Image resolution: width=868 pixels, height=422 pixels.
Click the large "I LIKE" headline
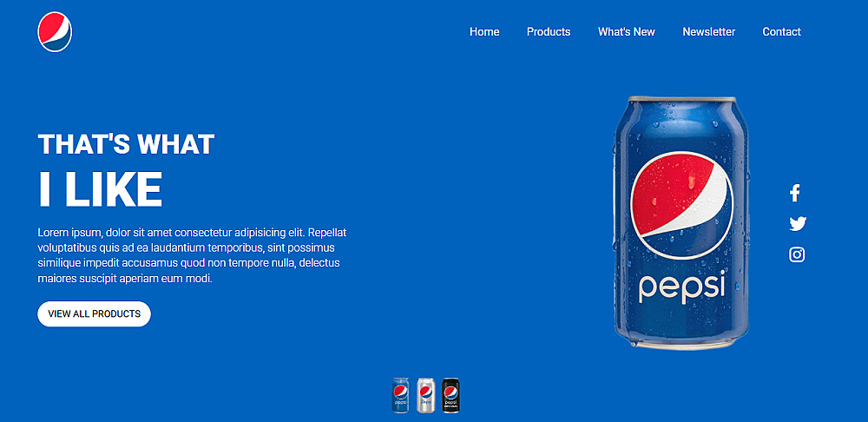coord(100,188)
